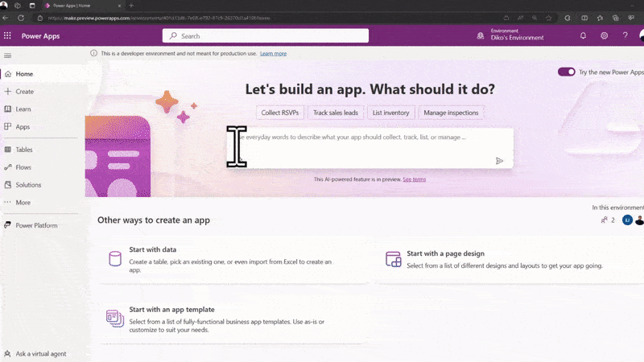644x362 pixels.
Task: Open a new browser tab
Action: pos(131,6)
